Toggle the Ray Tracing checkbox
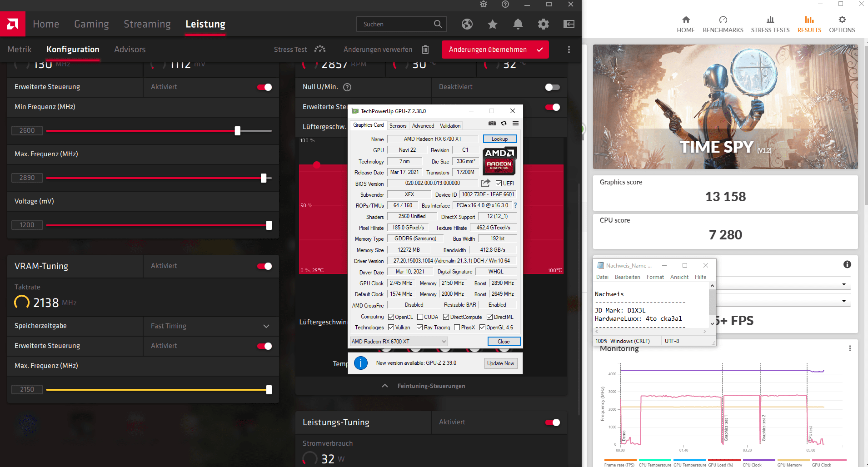 420,328
